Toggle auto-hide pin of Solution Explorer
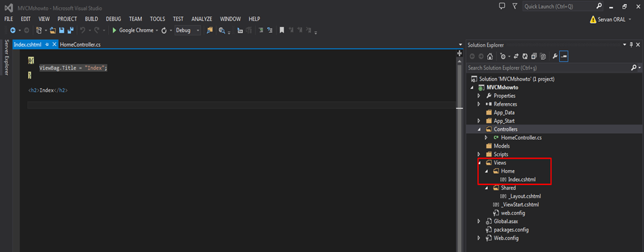This screenshot has width=644, height=252. 632,45
